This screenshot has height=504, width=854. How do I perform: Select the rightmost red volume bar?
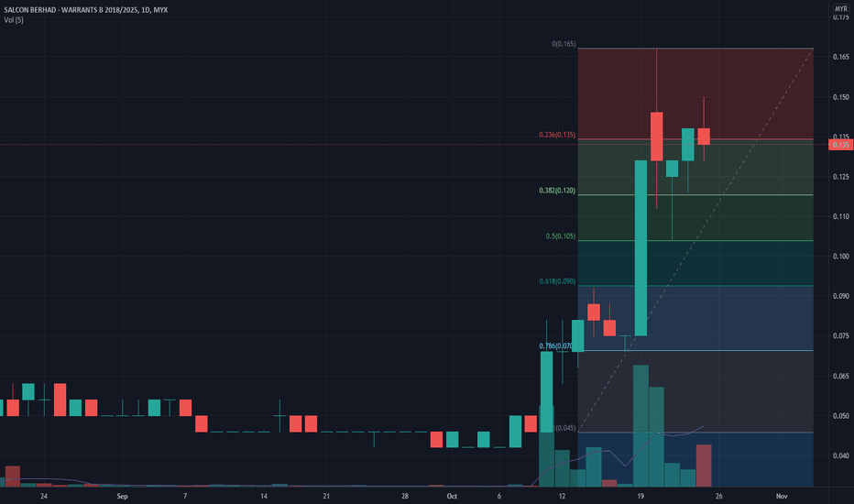[x=704, y=466]
